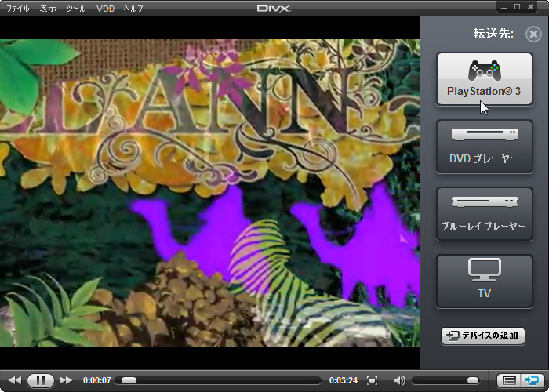
Task: Minimize the DivX window
Action: pos(504,7)
